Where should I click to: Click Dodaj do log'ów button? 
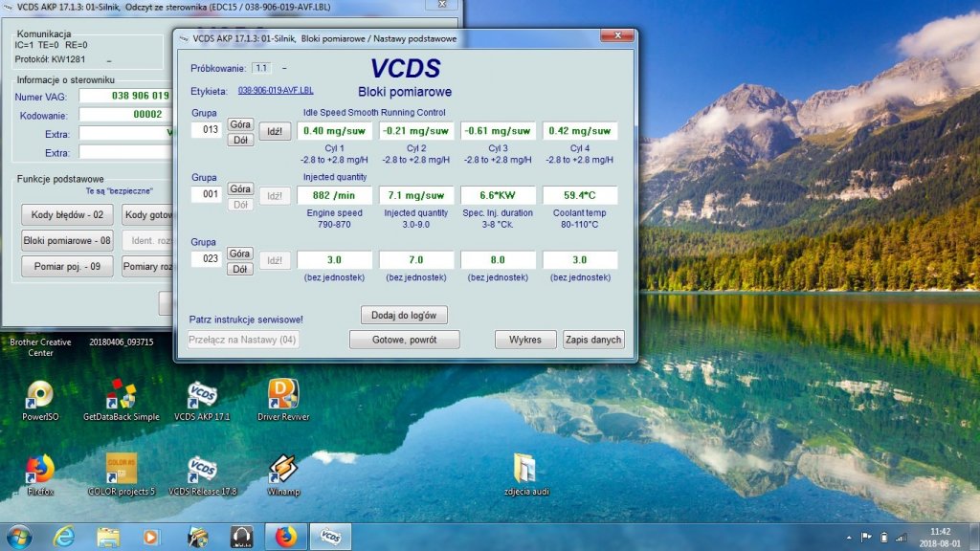coord(404,315)
